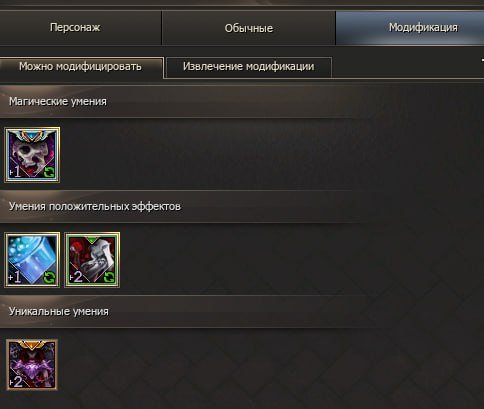This screenshot has width=484, height=409.
Task: Click empty skill area beside the skull icon
Action: pos(267,155)
